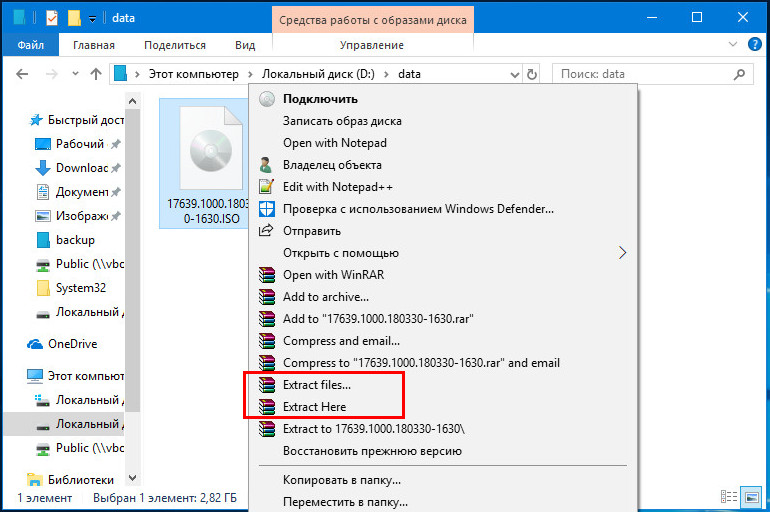Click the search magnifier icon
The image size is (770, 512).
[739, 74]
